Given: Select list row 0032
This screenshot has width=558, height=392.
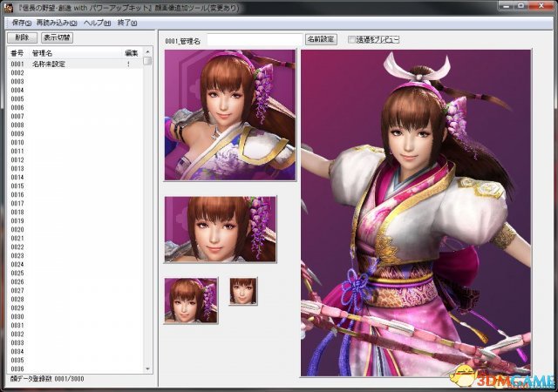Looking at the screenshot, I should point(75,334).
